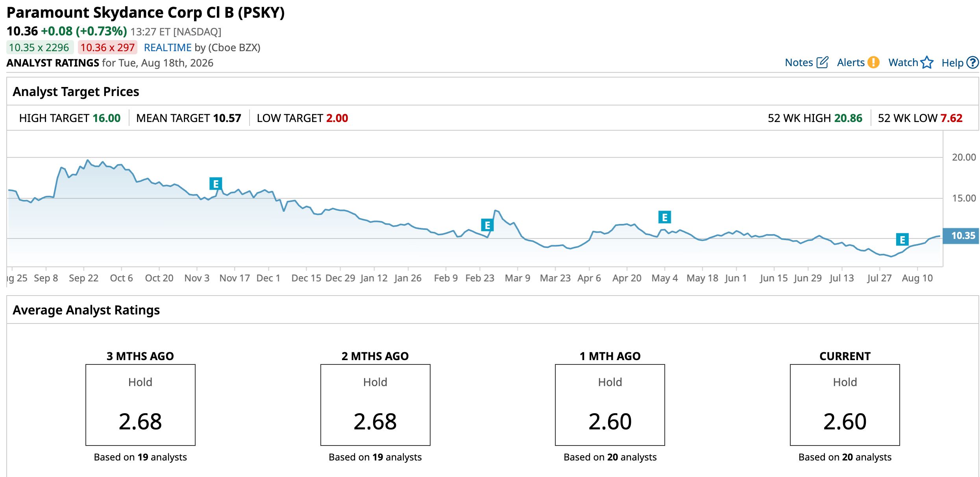Click the Analyst Target Prices section heading
The height and width of the screenshot is (477, 980).
tap(76, 92)
